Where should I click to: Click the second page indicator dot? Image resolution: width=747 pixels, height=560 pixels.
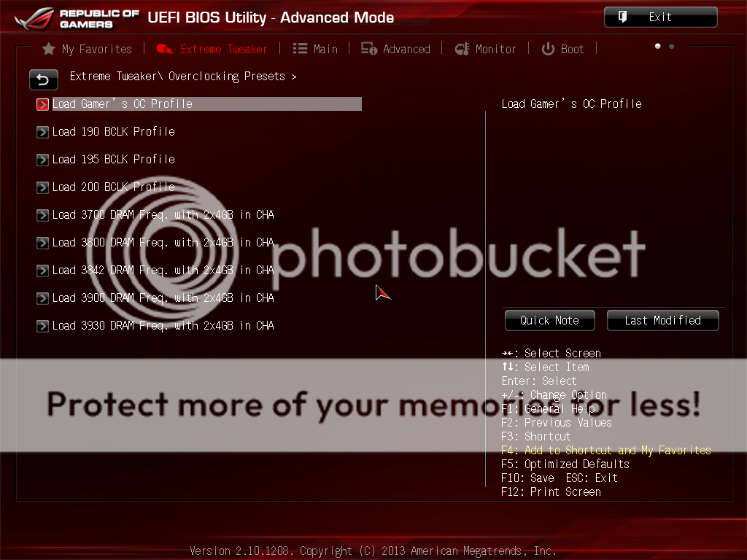click(x=671, y=47)
